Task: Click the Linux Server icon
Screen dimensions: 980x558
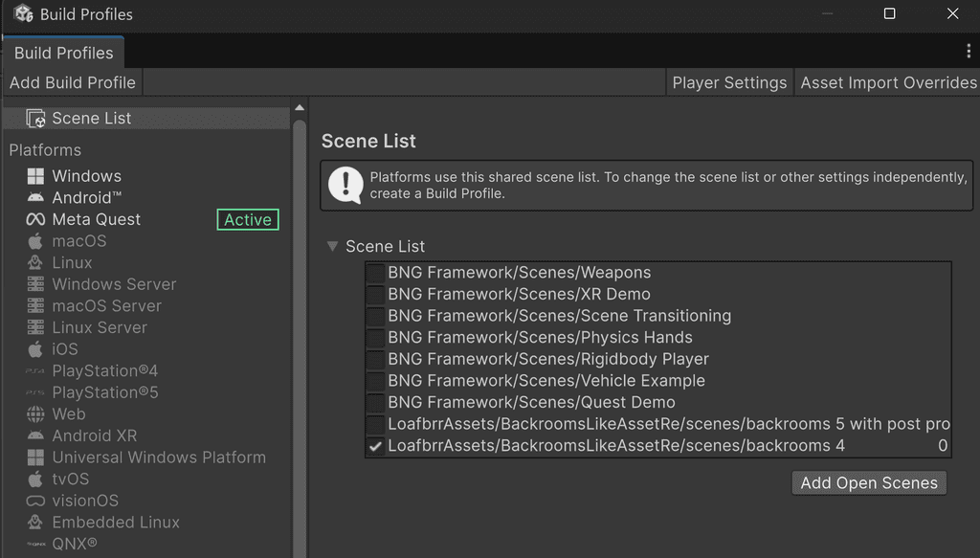Action: [x=35, y=327]
